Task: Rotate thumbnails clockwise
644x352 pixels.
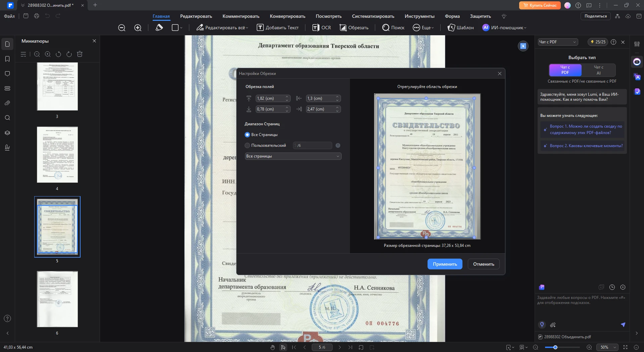Action: (69, 54)
